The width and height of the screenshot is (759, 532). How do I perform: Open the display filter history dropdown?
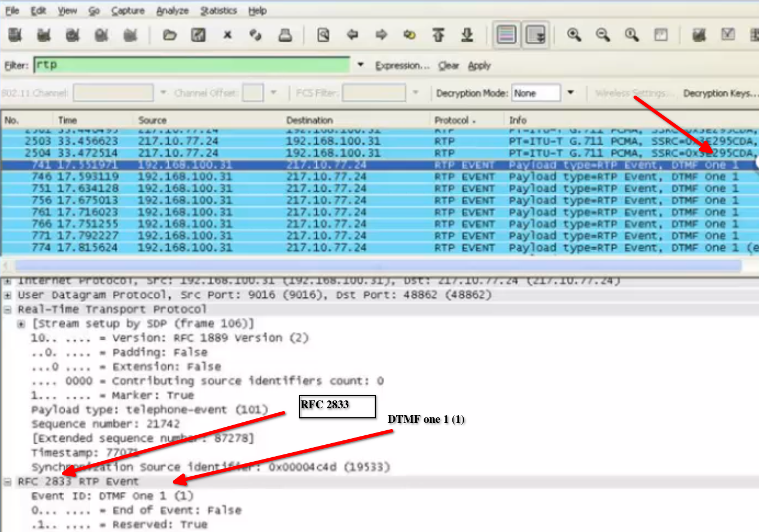361,65
